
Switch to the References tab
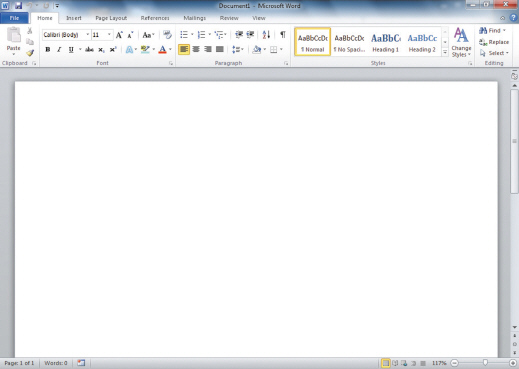(155, 18)
